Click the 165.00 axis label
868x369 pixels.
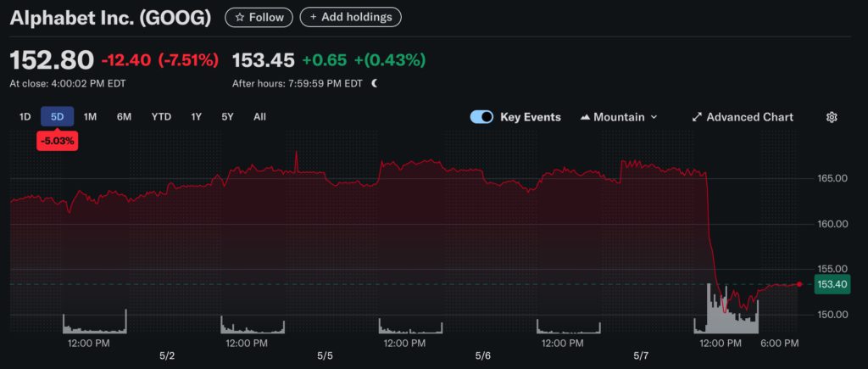tap(832, 178)
